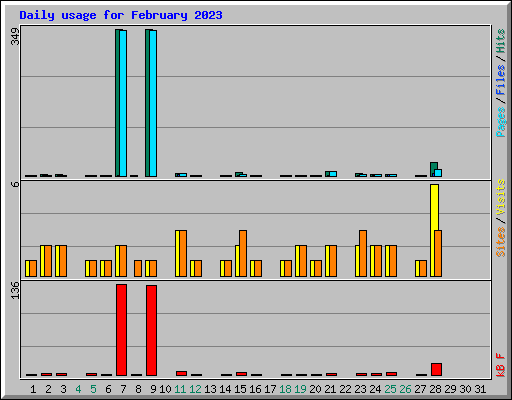Click day label 30 on the x-axis
This screenshot has height=400, width=512.
[x=465, y=389]
